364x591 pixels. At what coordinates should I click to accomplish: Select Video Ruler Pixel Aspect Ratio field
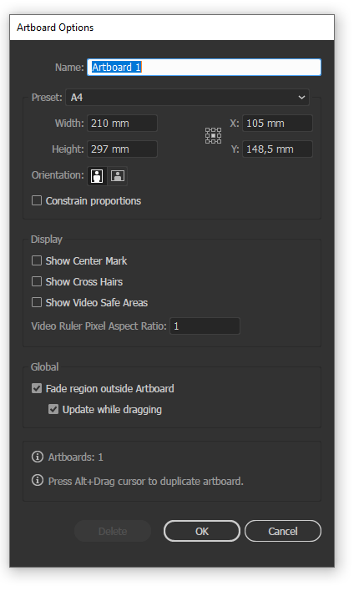205,326
